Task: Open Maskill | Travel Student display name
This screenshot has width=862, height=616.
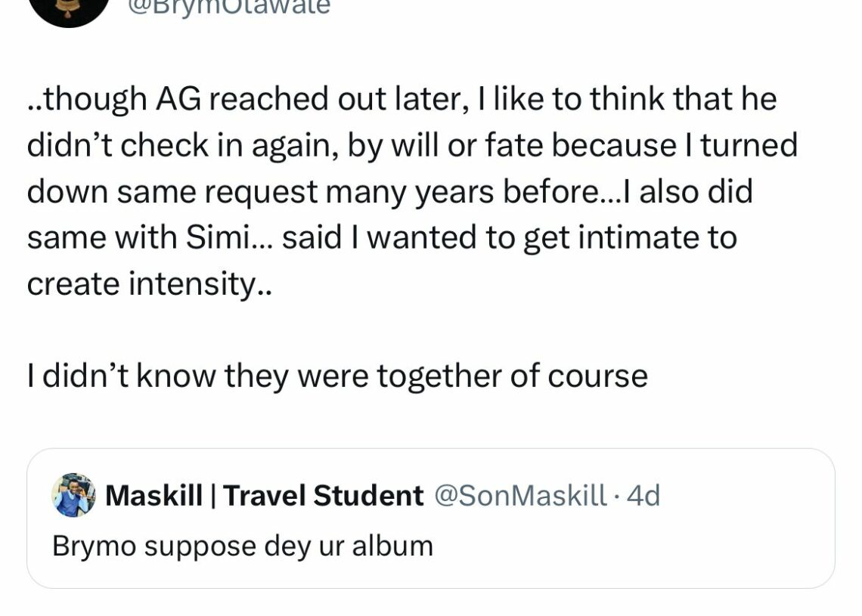Action: pos(264,495)
